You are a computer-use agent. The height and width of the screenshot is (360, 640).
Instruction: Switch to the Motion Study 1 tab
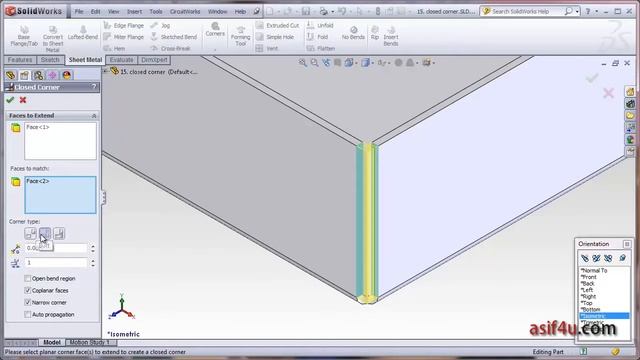pos(89,342)
